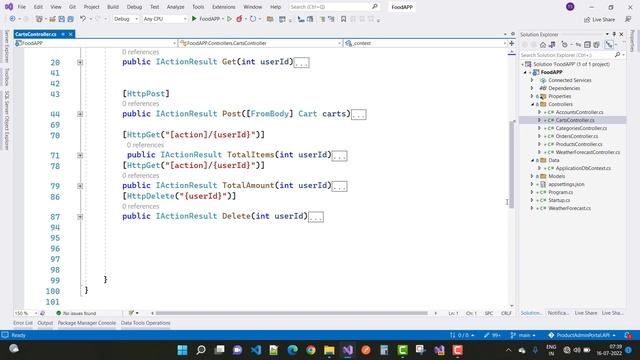The width and height of the screenshot is (640, 360).
Task: Open the Debug configuration dropdown
Action: (x=126, y=19)
